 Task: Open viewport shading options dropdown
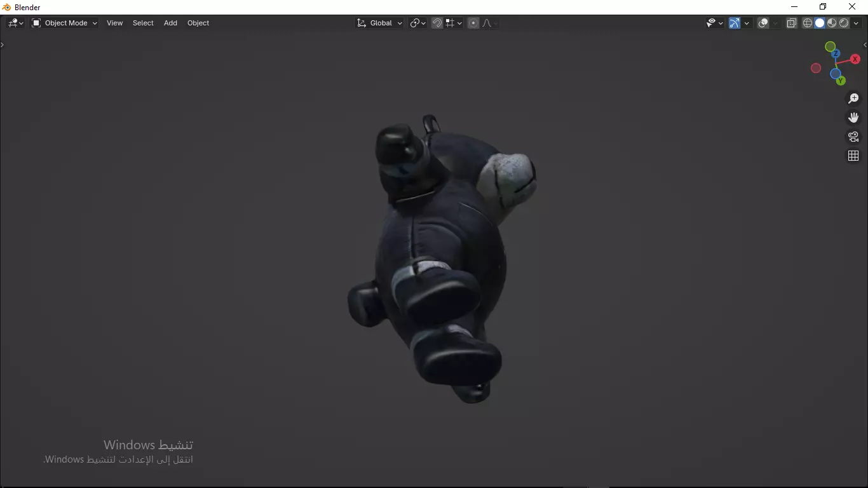pyautogui.click(x=856, y=23)
